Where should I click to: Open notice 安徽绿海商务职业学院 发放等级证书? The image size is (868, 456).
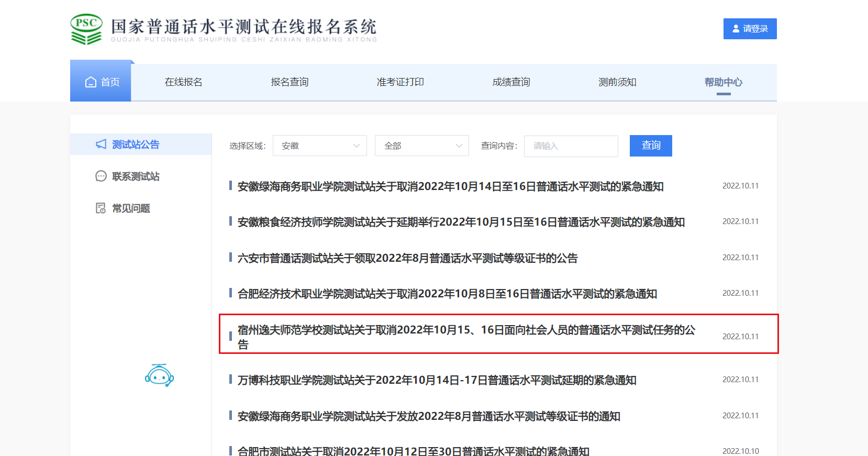(x=429, y=417)
